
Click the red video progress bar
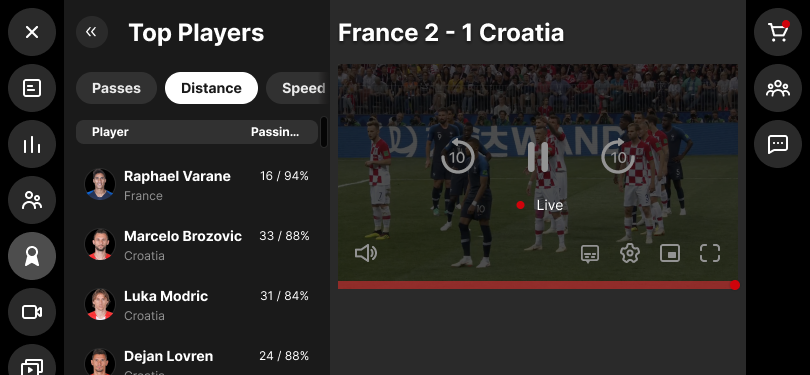(x=538, y=285)
